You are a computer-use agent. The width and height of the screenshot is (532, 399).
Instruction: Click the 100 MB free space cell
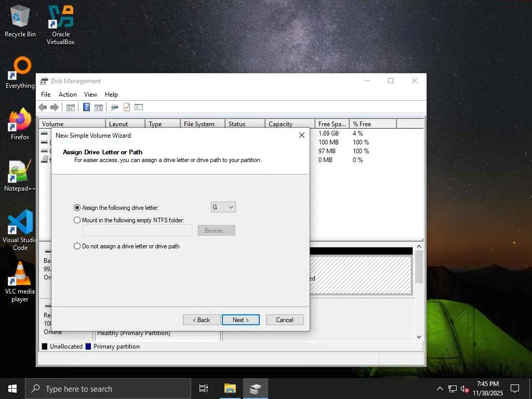(328, 142)
